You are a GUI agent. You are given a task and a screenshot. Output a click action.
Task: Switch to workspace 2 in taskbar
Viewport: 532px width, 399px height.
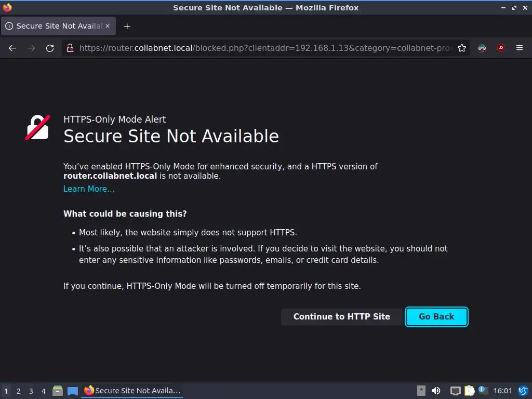pyautogui.click(x=19, y=391)
